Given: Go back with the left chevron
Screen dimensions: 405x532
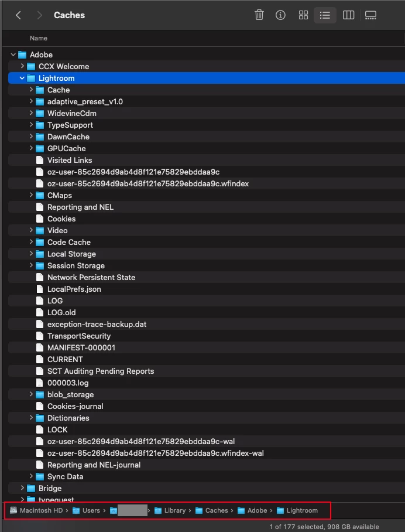Looking at the screenshot, I should tap(18, 15).
